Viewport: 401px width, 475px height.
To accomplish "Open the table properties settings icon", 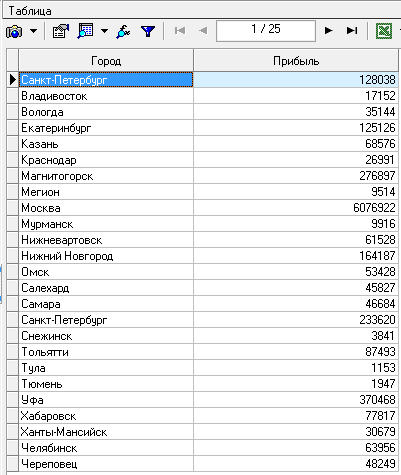I will click(60, 31).
